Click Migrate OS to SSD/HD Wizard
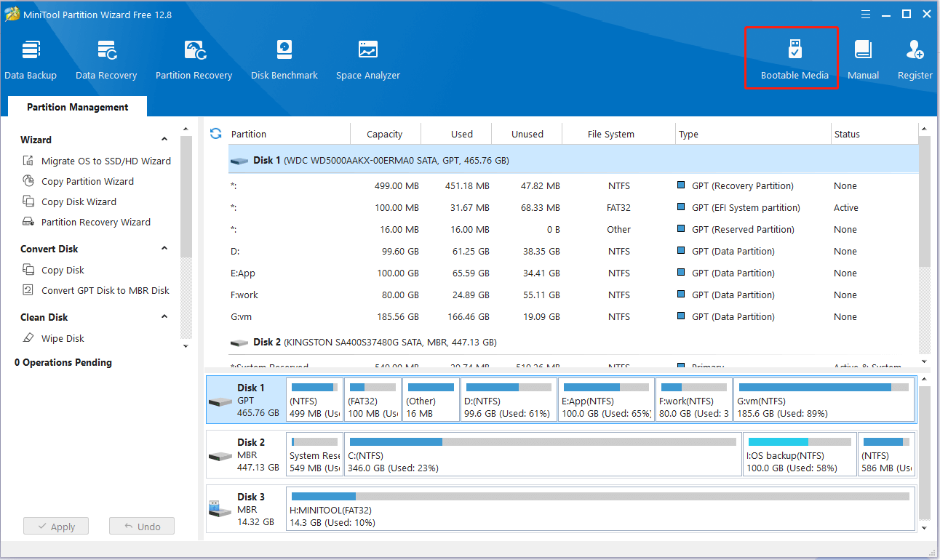Viewport: 940px width, 560px height. tap(105, 161)
